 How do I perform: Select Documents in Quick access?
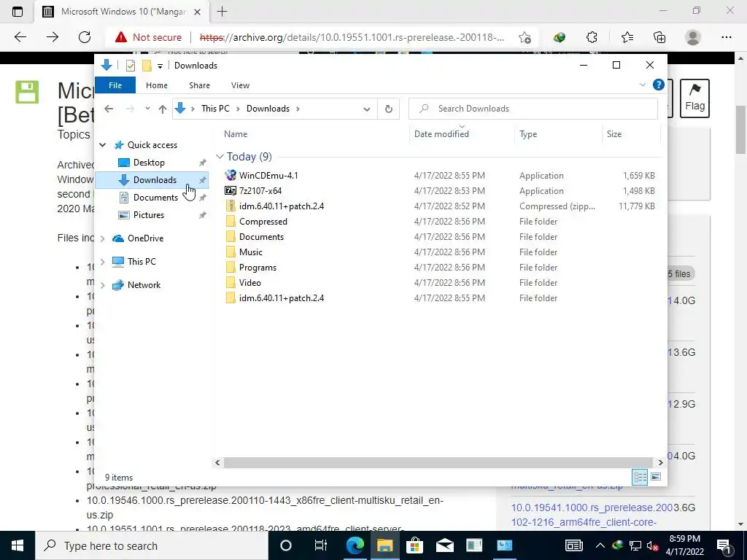point(155,197)
